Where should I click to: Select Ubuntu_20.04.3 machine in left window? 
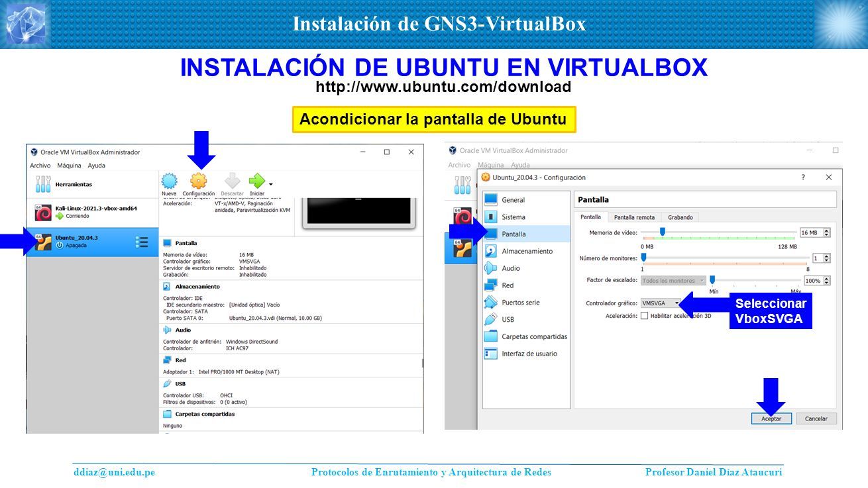tap(93, 242)
